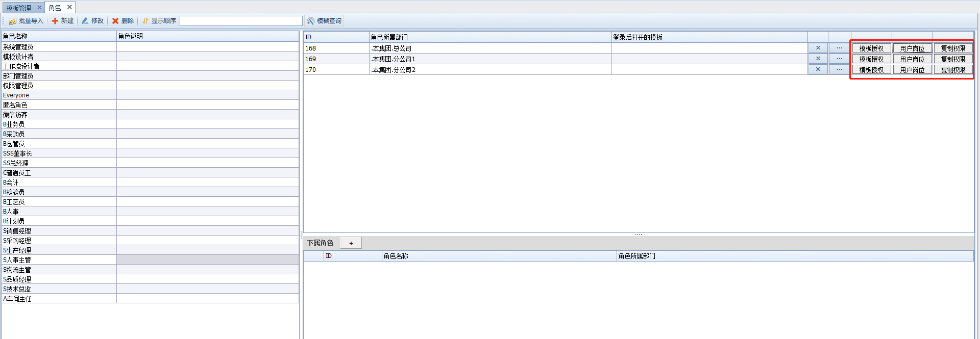Click the 修改 edit pencil icon
This screenshot has height=339, width=980.
coord(85,21)
